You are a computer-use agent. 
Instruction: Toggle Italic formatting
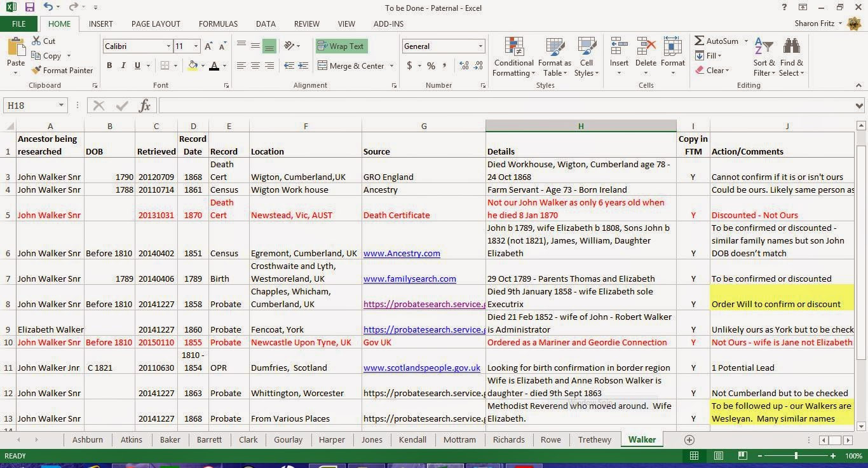[123, 65]
